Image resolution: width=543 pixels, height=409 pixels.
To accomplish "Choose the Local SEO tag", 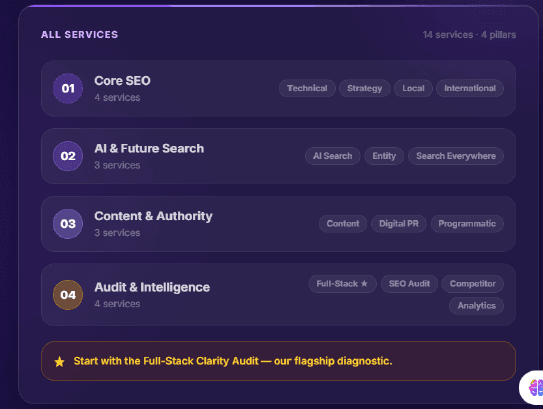I will click(413, 88).
